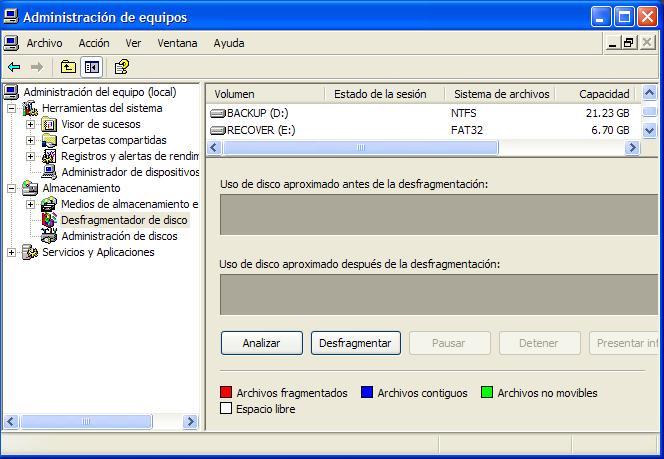Expand Medios de almacenamiento node
The image size is (664, 459).
coord(30,205)
